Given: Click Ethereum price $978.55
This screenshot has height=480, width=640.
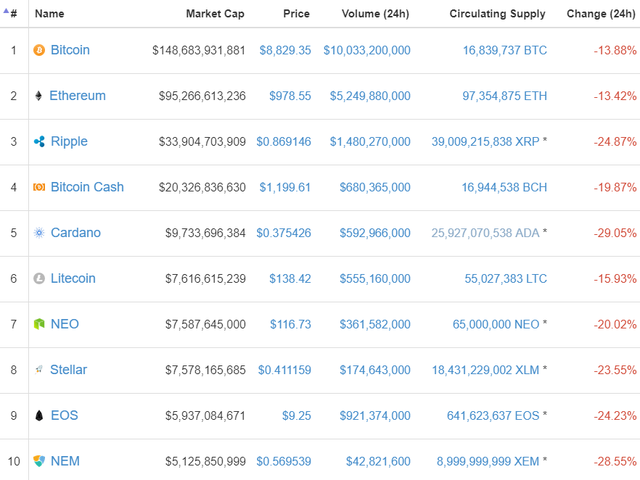Looking at the screenshot, I should tap(290, 96).
